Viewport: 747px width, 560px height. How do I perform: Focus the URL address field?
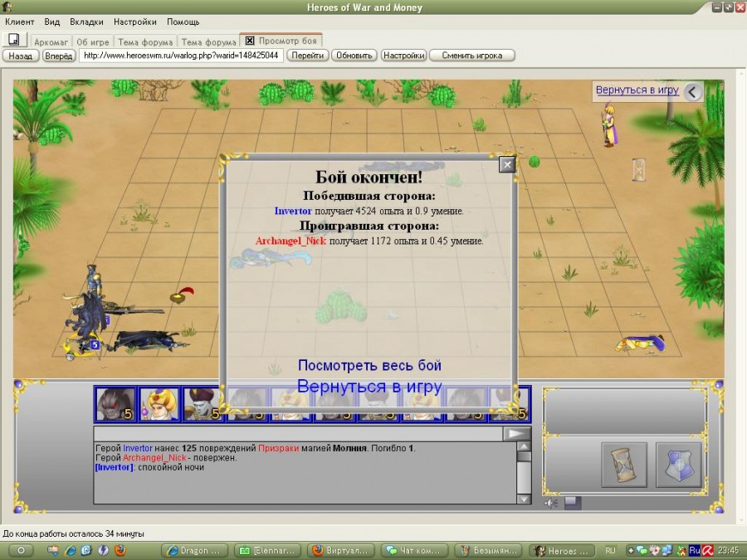(181, 56)
